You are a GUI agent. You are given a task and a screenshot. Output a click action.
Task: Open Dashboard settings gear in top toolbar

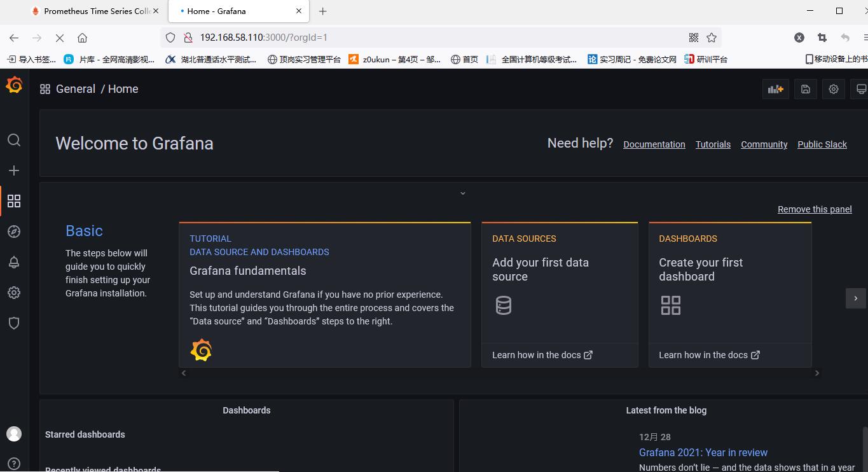coord(834,89)
